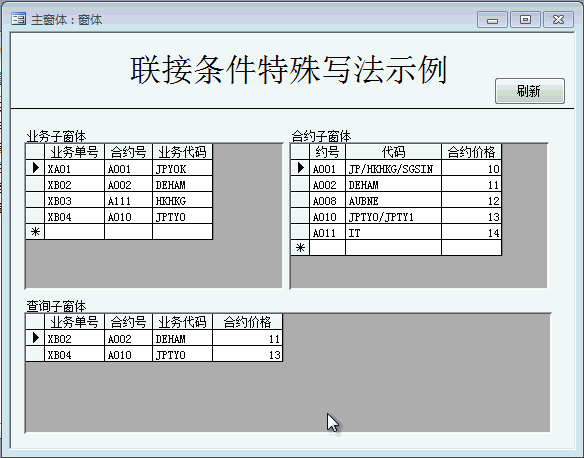Click row selector of query XB02
The image size is (584, 458).
click(35, 338)
